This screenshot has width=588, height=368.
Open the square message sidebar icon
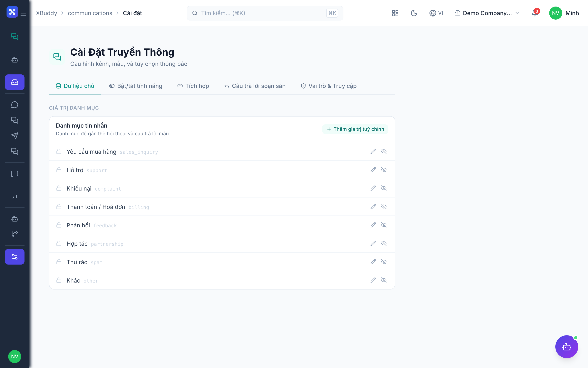[14, 174]
